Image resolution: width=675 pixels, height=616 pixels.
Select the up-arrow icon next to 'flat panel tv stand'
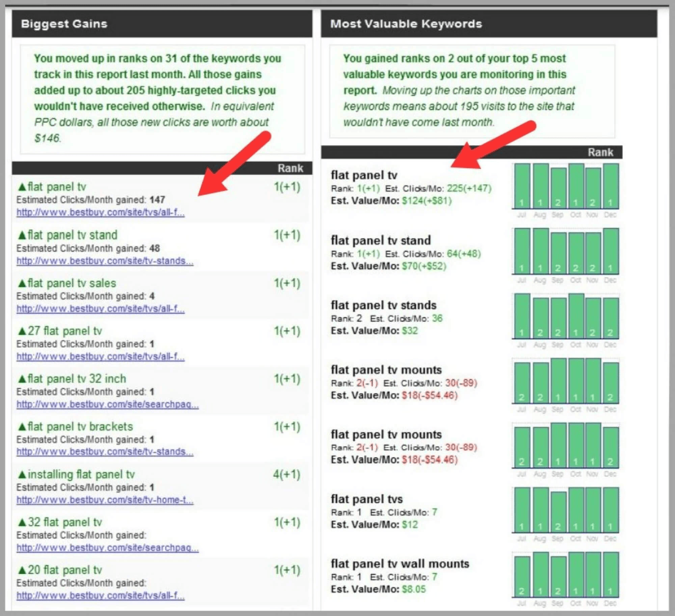pyautogui.click(x=22, y=235)
